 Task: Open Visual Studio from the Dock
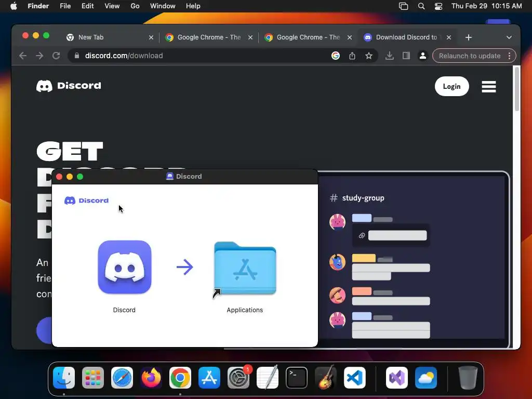[x=396, y=378]
